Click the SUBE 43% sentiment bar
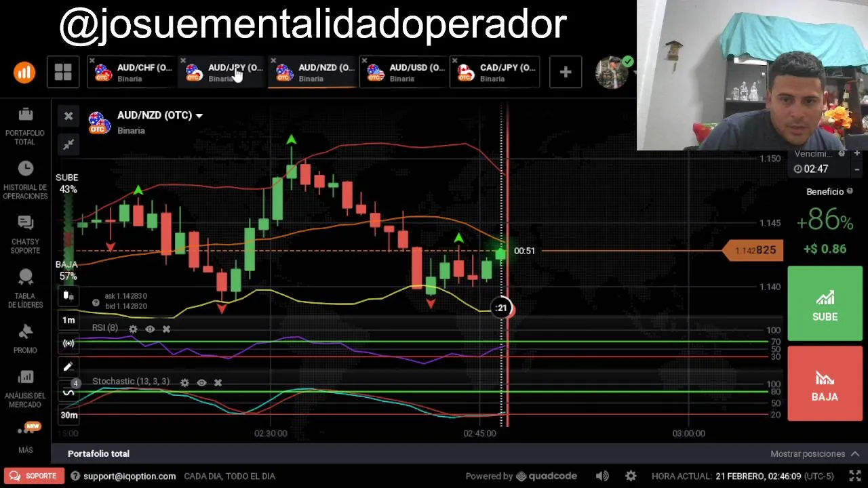Image resolution: width=868 pixels, height=488 pixels. 67,183
